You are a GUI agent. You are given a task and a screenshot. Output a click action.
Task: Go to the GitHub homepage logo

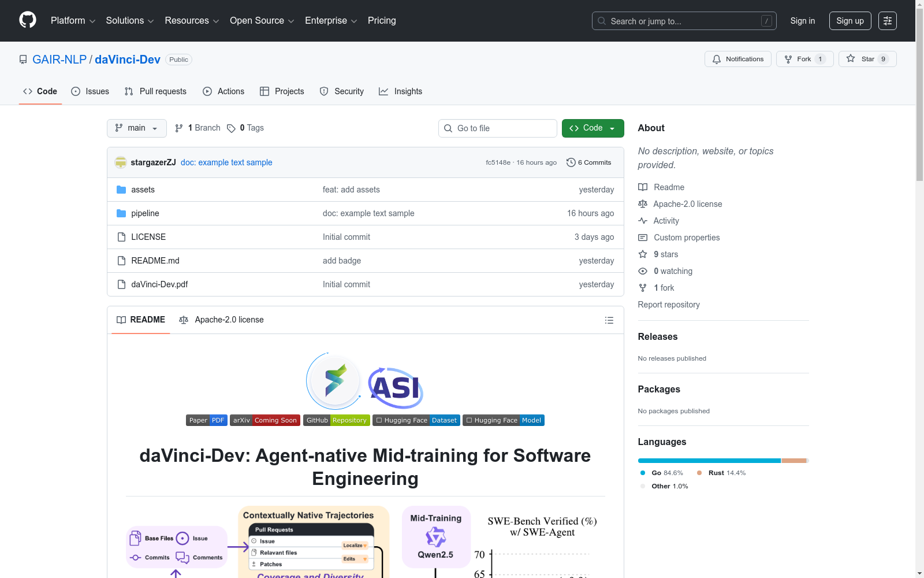click(x=28, y=20)
